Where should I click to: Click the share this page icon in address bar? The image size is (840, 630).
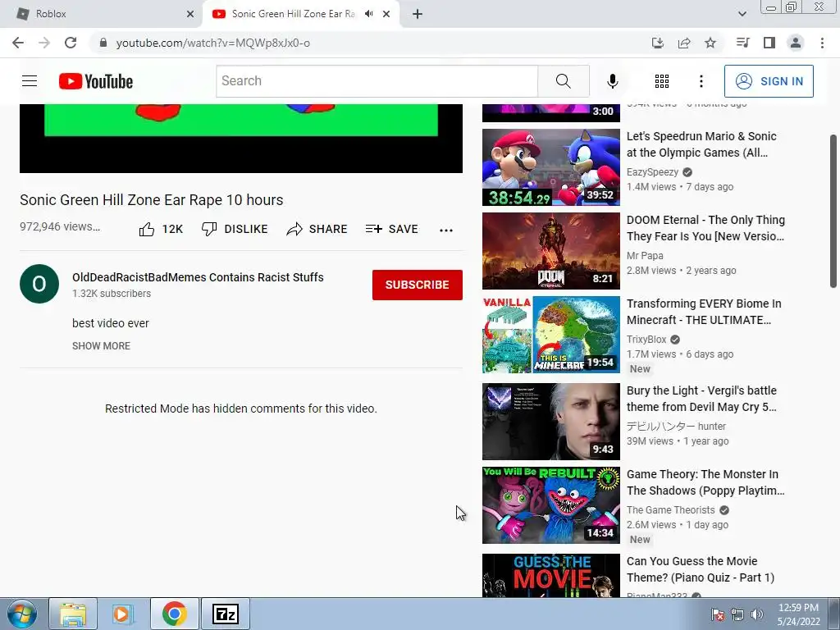(684, 43)
